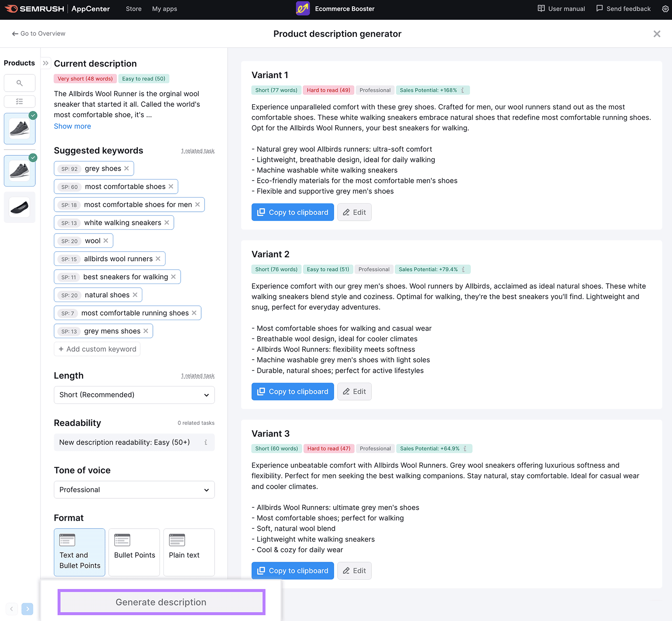Click the Sales Potential info icon in Variant 1

pos(463,90)
